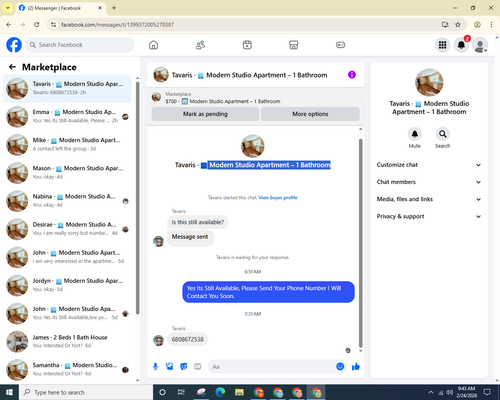The image size is (500, 400).
Task: Open Microsoft Edge from taskbar
Action: tap(220, 392)
